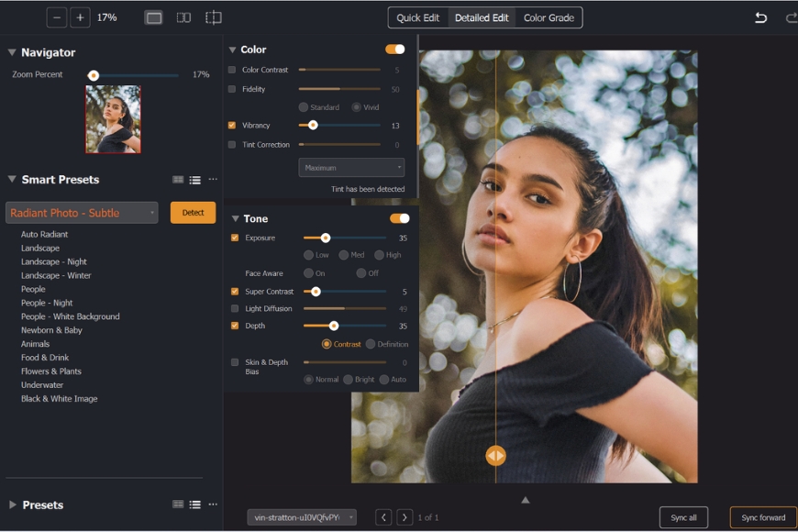Screen dimensions: 798x532
Task: Select the People - White Background preset
Action: [71, 316]
